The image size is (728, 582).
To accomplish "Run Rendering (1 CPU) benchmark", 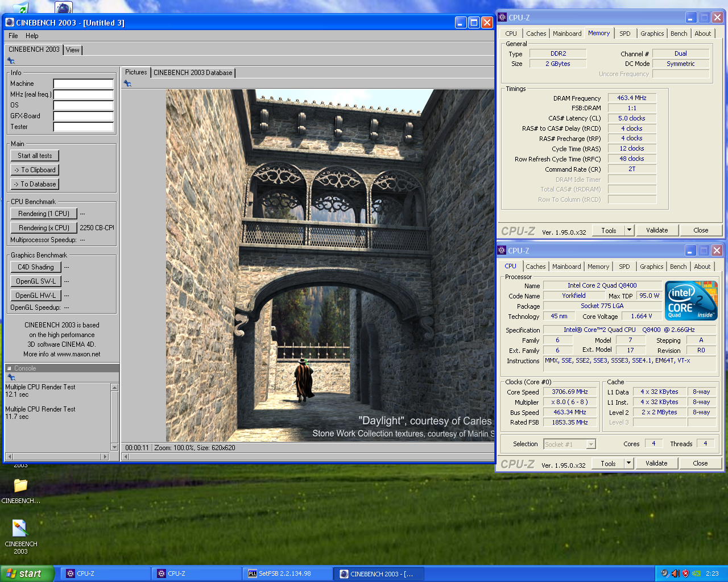I will [x=44, y=214].
